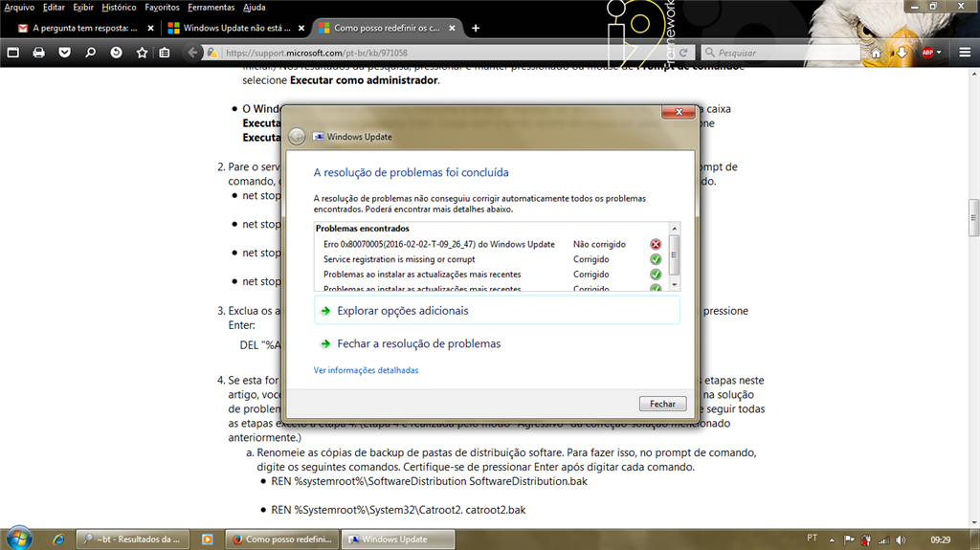The height and width of the screenshot is (550, 980).
Task: Open the Exibir menu
Action: (x=83, y=8)
